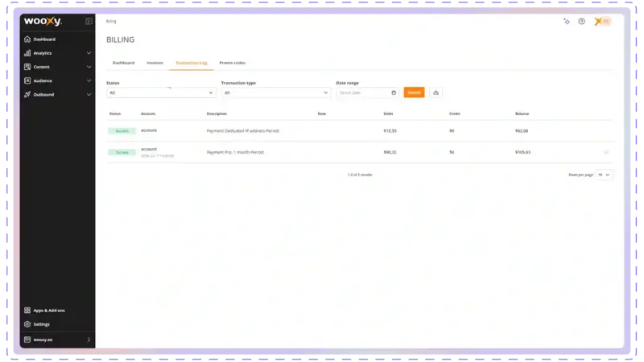Click the export download icon button

point(436,93)
